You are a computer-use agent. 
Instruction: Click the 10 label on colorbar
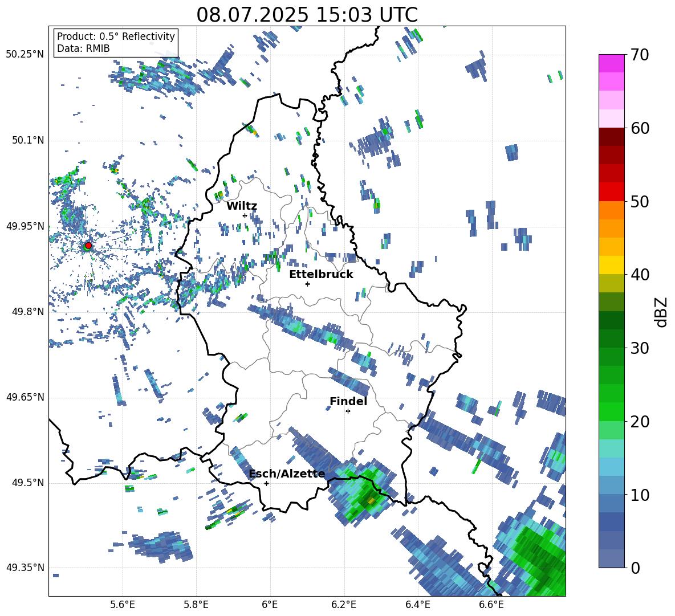click(x=640, y=495)
